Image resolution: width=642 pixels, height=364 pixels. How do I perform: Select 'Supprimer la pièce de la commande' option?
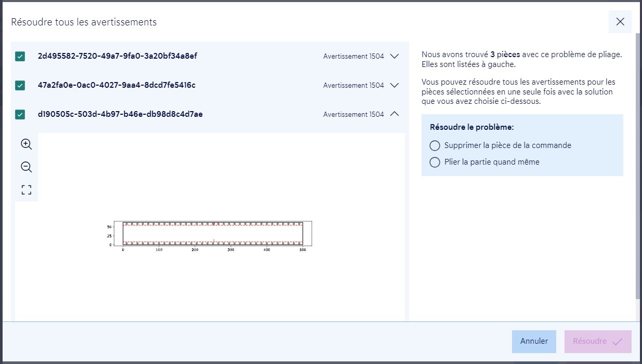click(435, 145)
